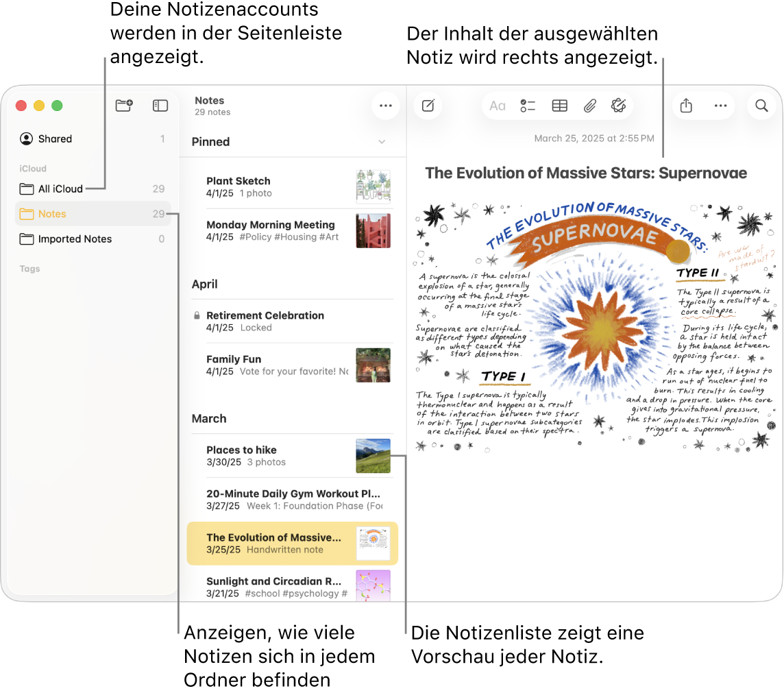Viewport: 784px width, 693px height.
Task: Search your notes with the magnifier
Action: pos(761,106)
